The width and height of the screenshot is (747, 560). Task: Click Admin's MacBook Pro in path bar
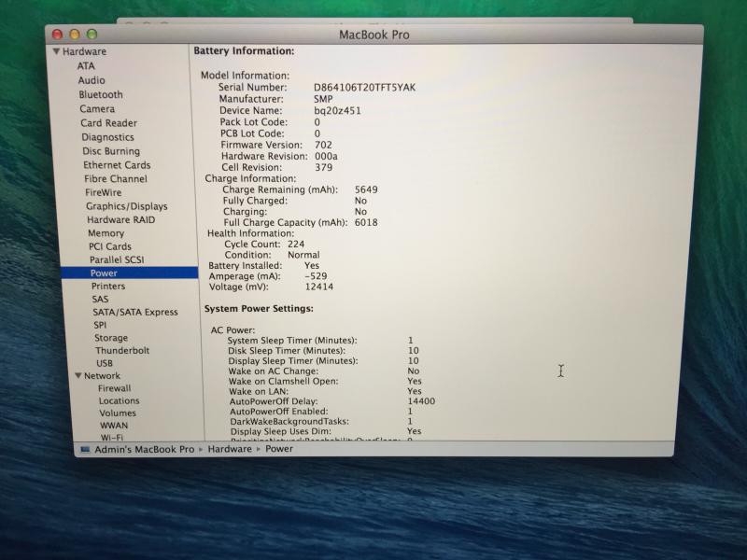click(x=145, y=449)
